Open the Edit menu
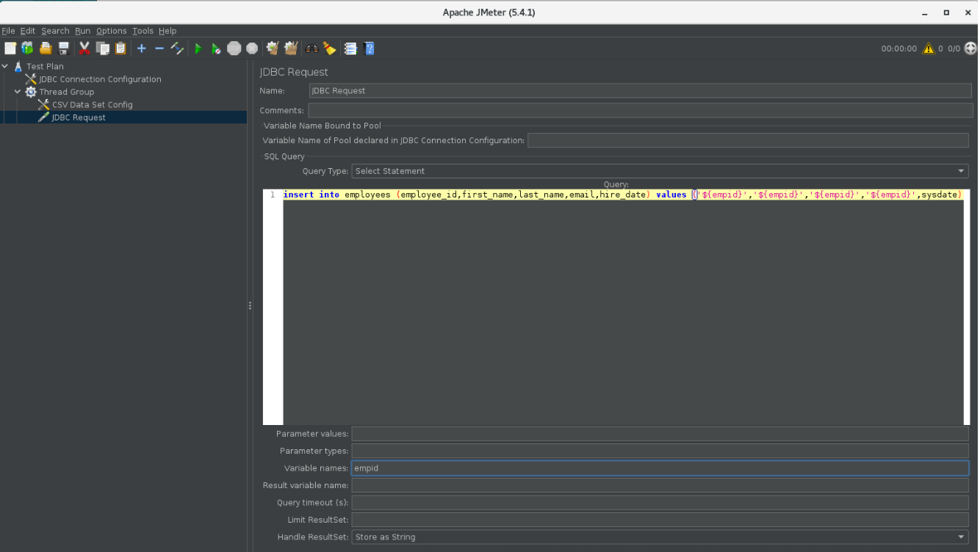Image resolution: width=980 pixels, height=552 pixels. (28, 31)
